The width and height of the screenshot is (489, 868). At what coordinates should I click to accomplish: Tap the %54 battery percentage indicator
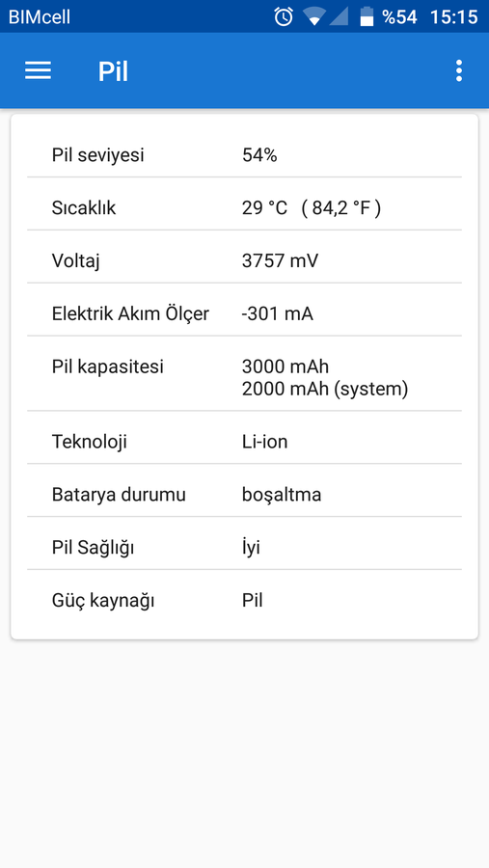[x=399, y=17]
